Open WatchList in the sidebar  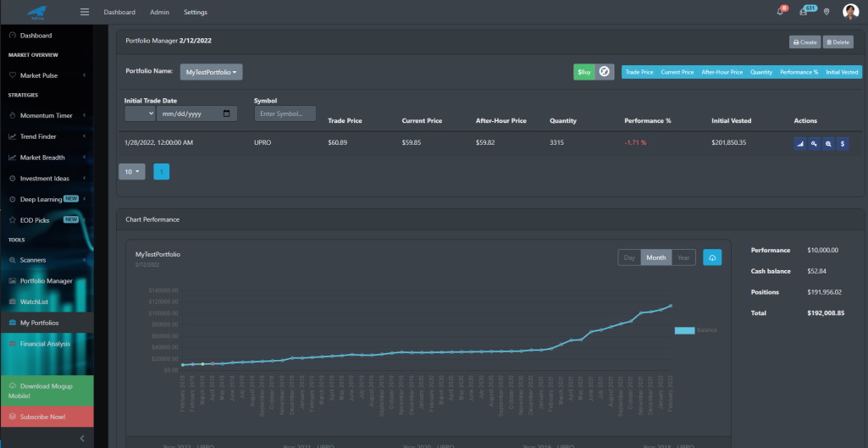click(35, 301)
